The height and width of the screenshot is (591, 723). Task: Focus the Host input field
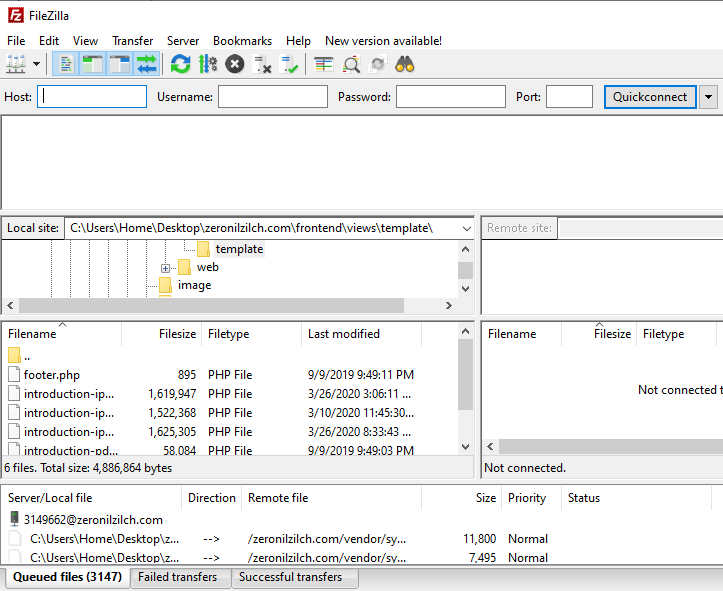(x=92, y=96)
